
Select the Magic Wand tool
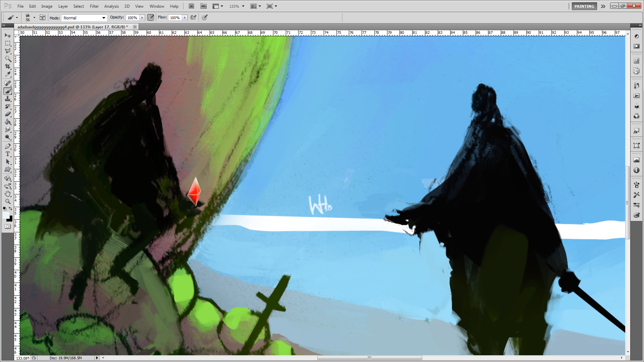pos(8,59)
